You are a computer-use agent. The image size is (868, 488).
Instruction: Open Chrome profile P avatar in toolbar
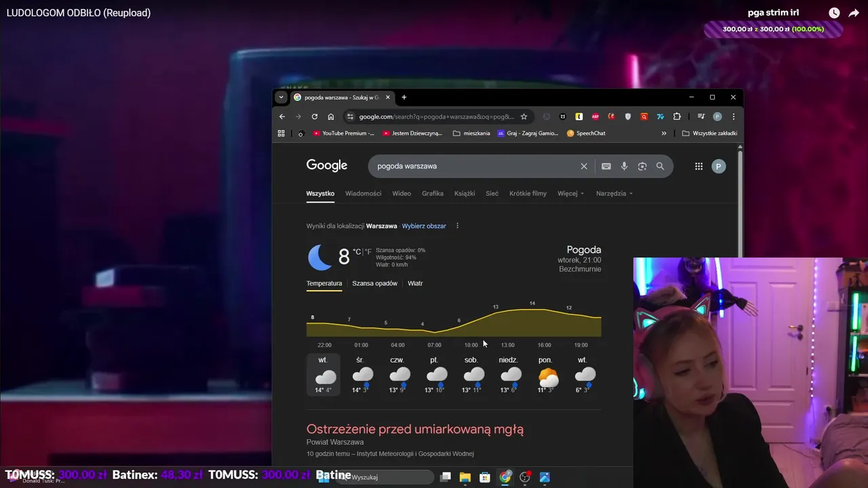[x=717, y=117]
